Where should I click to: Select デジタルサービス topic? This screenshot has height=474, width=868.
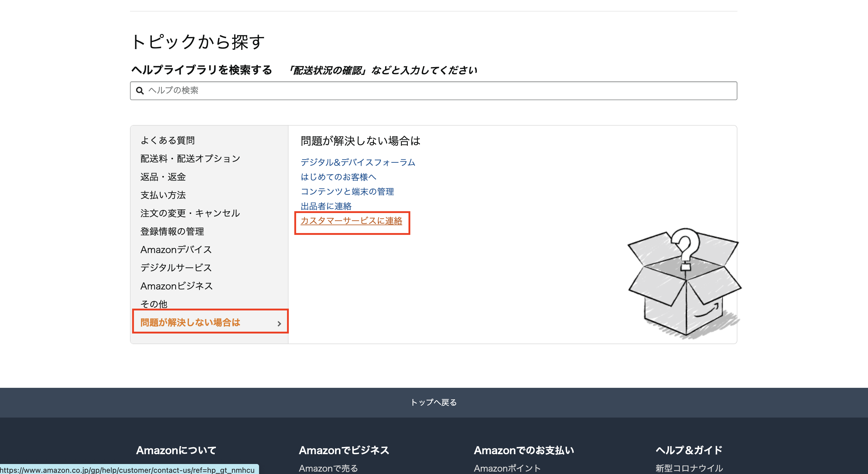[x=176, y=268]
